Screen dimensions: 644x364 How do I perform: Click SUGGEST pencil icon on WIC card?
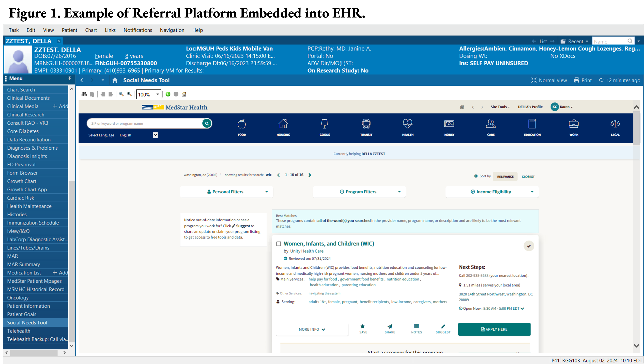point(443,329)
